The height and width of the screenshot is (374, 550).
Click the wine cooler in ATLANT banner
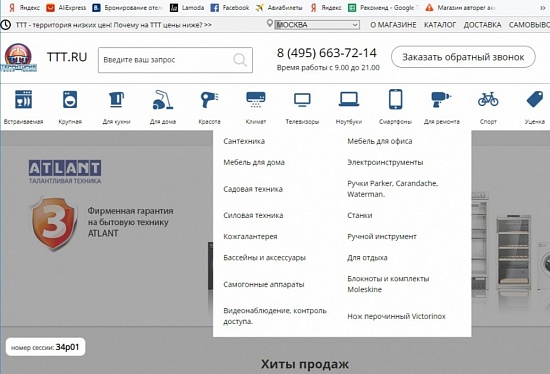513,253
